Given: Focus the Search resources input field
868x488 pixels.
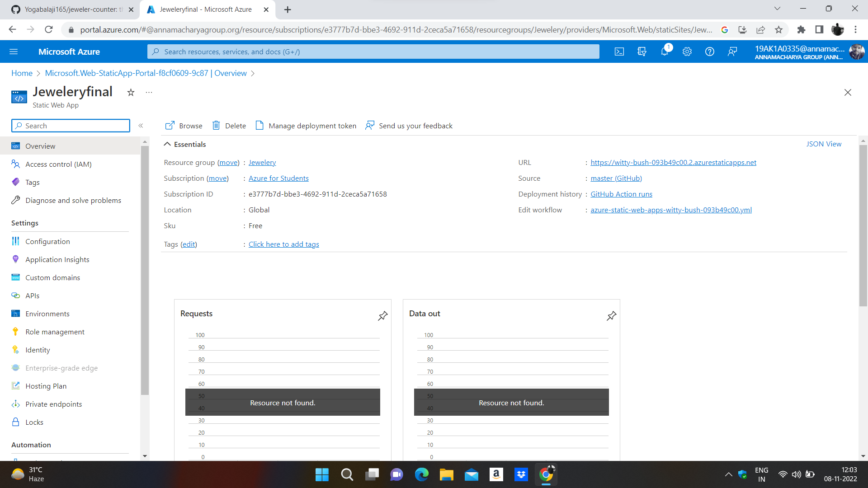Looking at the screenshot, I should click(x=373, y=52).
